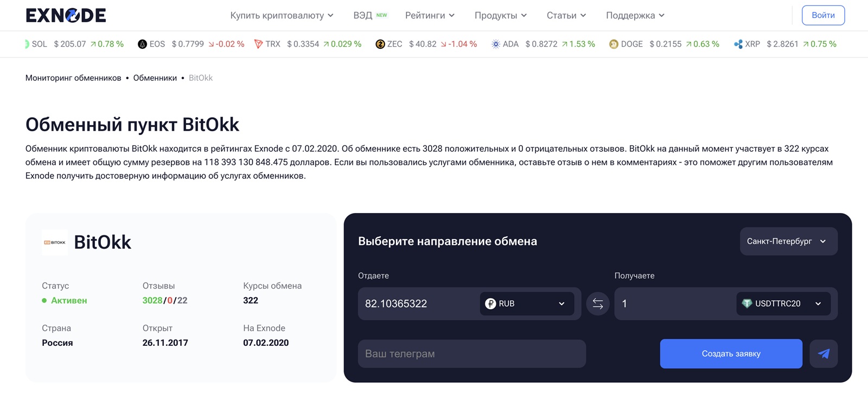Open the USDTTRC20 currency dropdown
Image resolution: width=868 pixels, height=412 pixels.
click(782, 304)
